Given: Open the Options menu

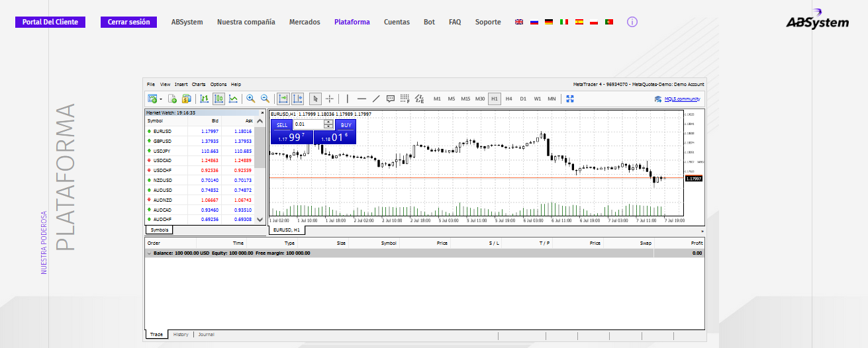Looking at the screenshot, I should click(218, 85).
